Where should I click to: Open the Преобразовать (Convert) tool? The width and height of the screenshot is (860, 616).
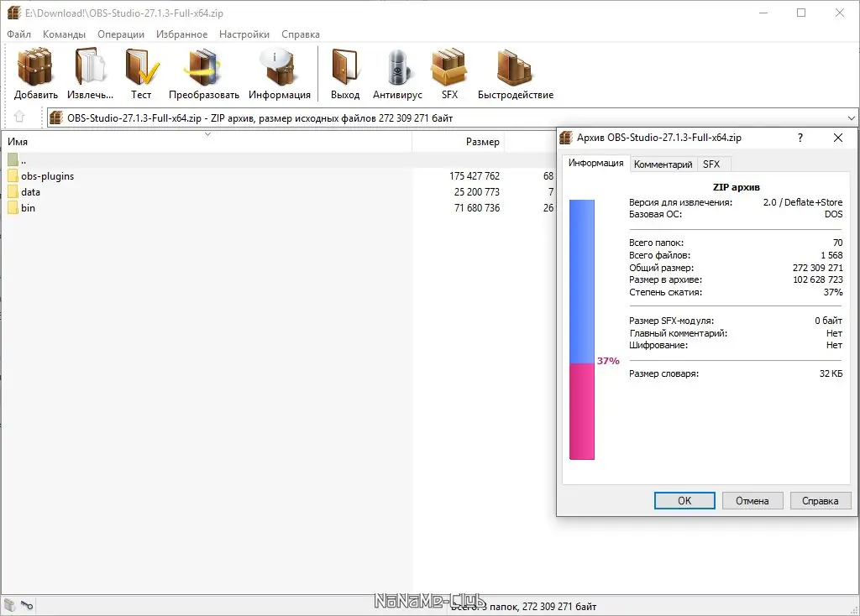203,67
